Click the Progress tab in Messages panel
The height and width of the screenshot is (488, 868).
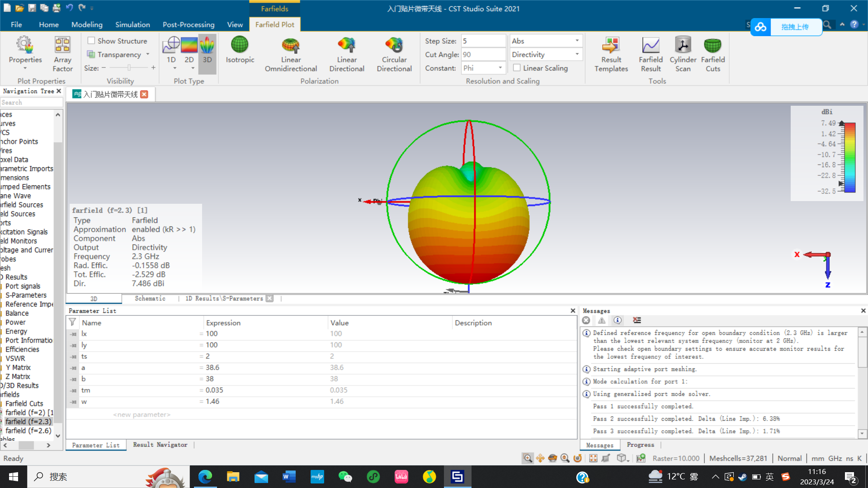640,445
